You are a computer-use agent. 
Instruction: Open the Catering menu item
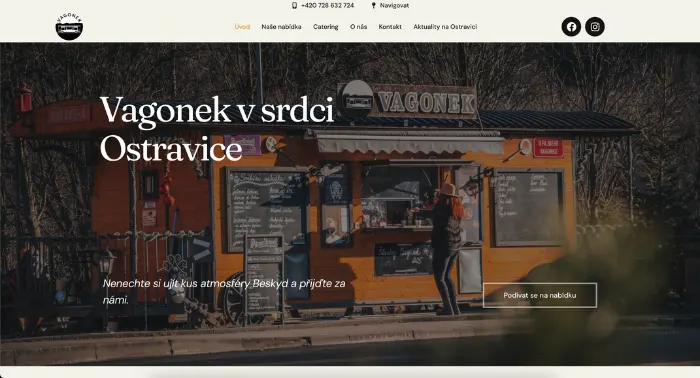pos(325,27)
